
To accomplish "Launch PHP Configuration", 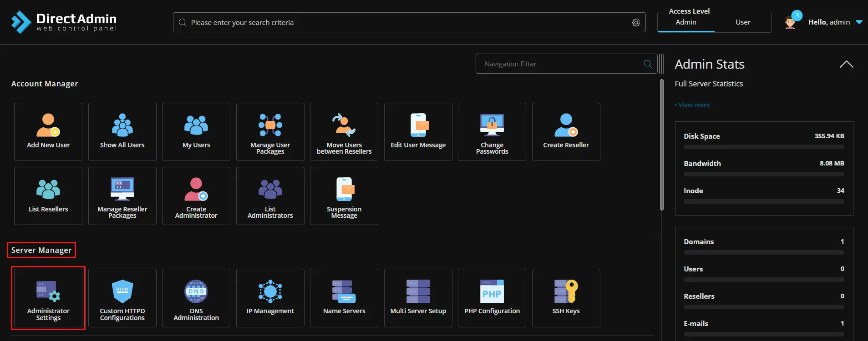I will 492,298.
